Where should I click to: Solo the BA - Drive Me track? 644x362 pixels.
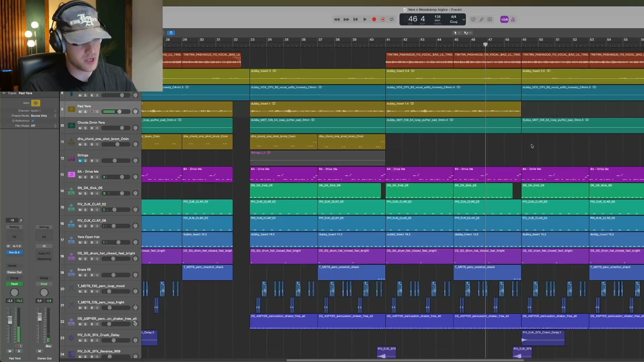(x=85, y=177)
